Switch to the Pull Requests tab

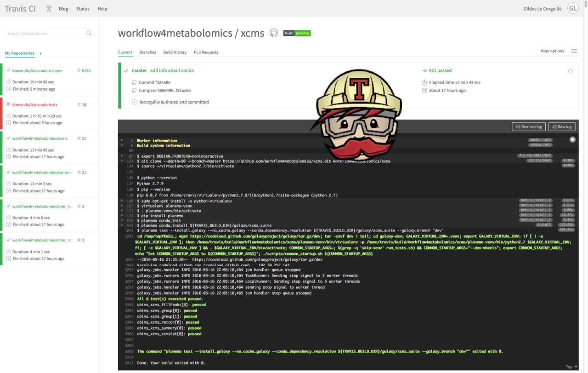(x=206, y=52)
